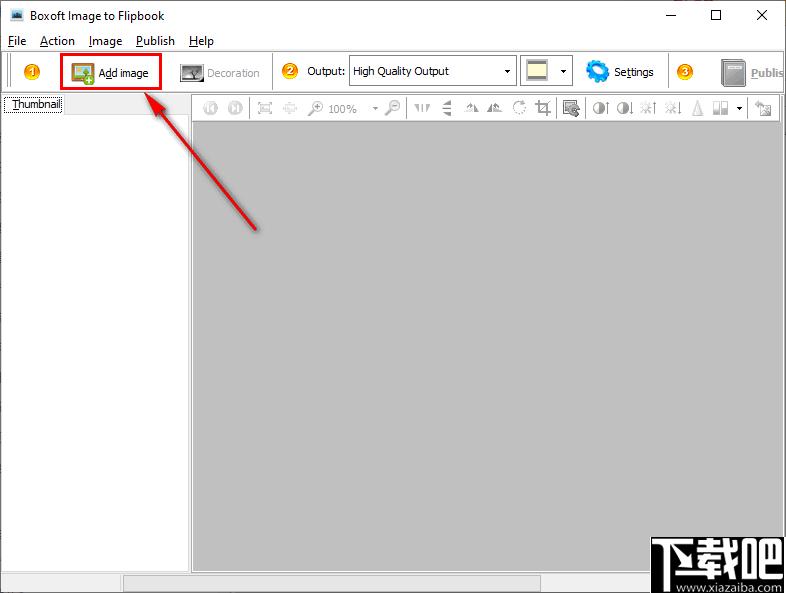
Task: Click the fit-to-window icon
Action: coord(265,108)
